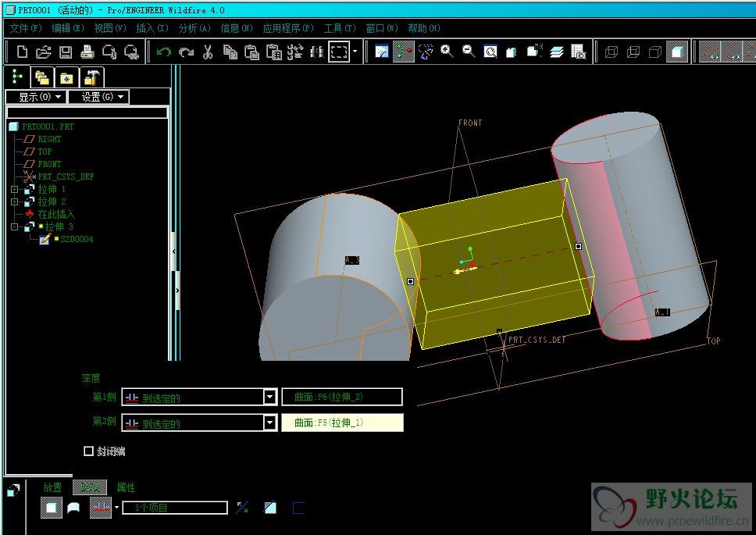Viewport: 756px width, 535px height.
Task: Expand the 拉伸 2 feature node
Action: click(15, 202)
